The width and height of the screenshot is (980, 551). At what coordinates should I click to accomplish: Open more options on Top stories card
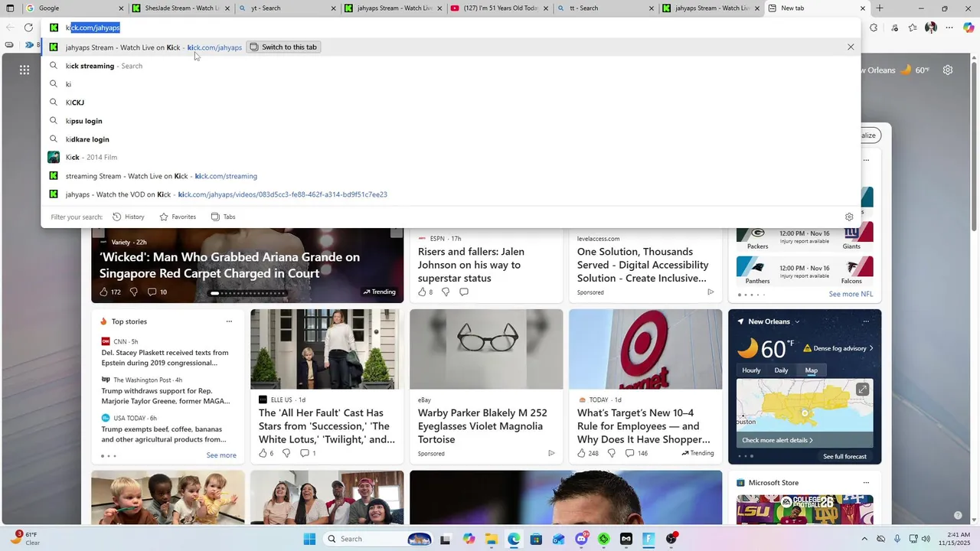(229, 321)
